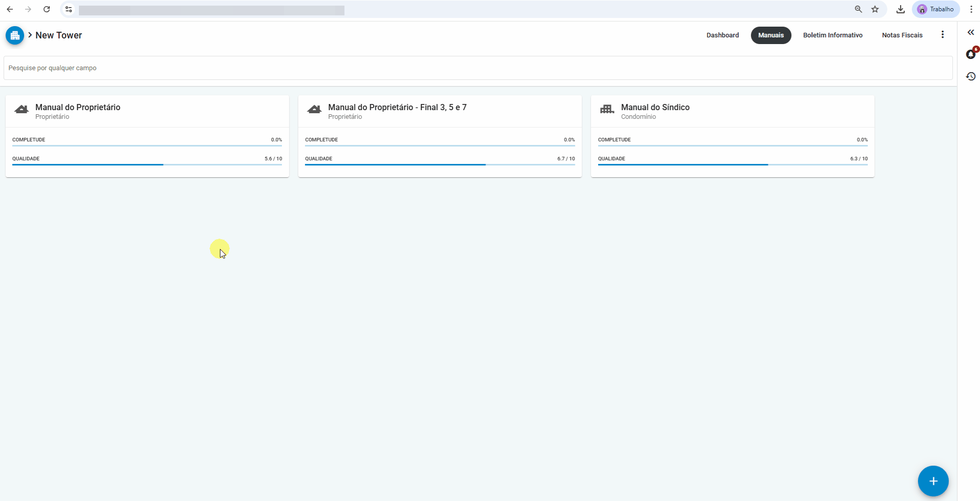980x501 pixels.
Task: Open the Boletim Informativo tab
Action: (x=832, y=35)
